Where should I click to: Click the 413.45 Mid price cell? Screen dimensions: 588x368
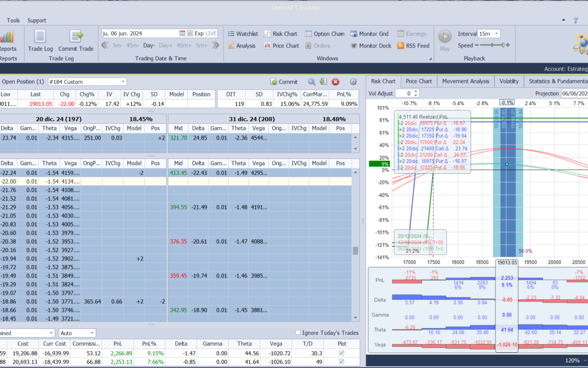coord(179,173)
